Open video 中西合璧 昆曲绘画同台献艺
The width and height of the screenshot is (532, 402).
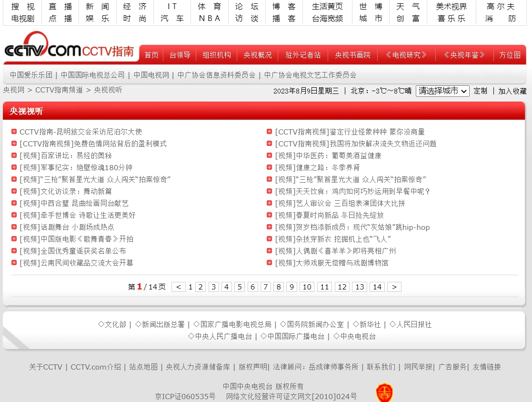pos(74,203)
